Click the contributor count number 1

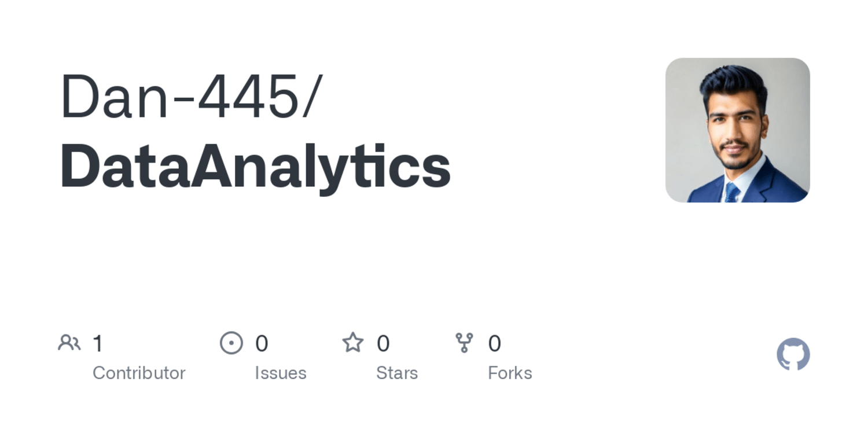click(x=98, y=344)
